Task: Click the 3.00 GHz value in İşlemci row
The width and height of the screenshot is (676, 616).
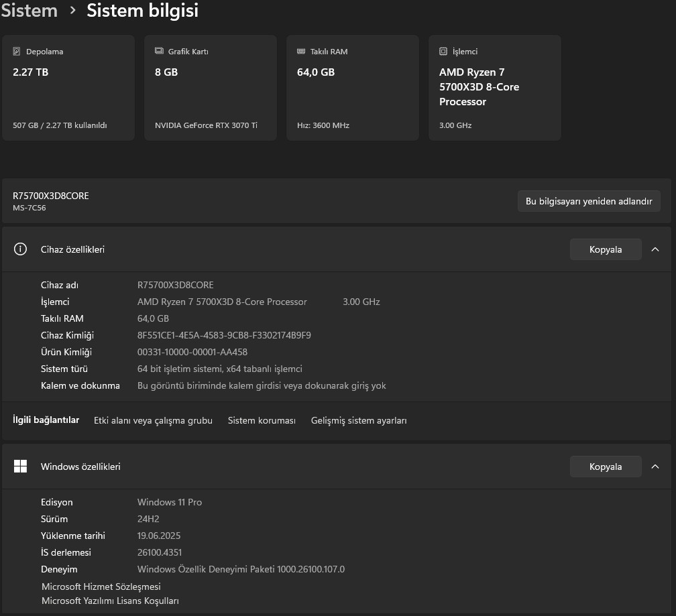Action: click(x=361, y=302)
